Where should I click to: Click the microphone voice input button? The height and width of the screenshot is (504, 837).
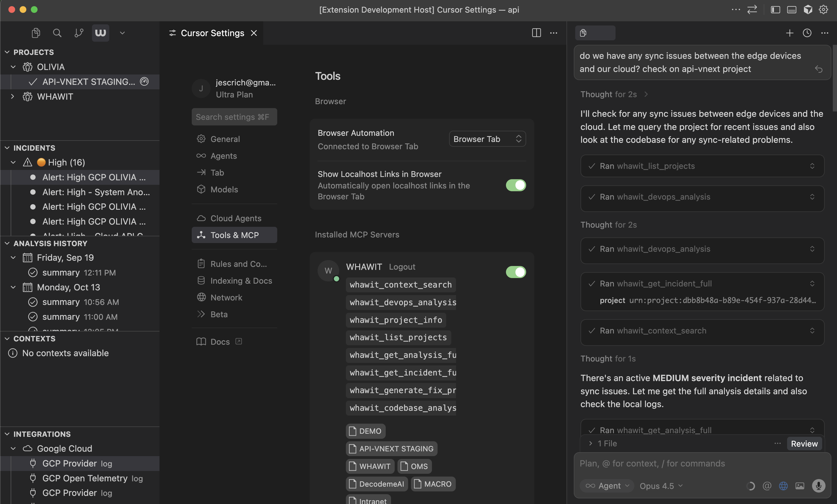tap(818, 486)
